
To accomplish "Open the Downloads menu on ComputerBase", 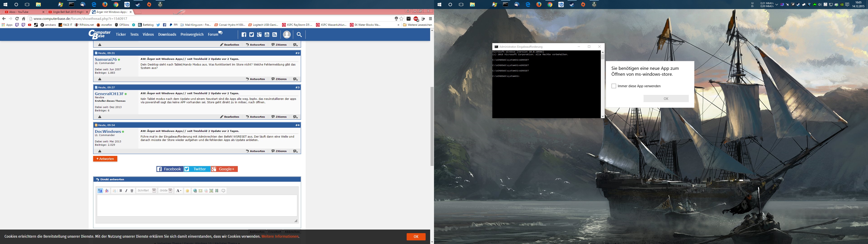I will pyautogui.click(x=167, y=34).
